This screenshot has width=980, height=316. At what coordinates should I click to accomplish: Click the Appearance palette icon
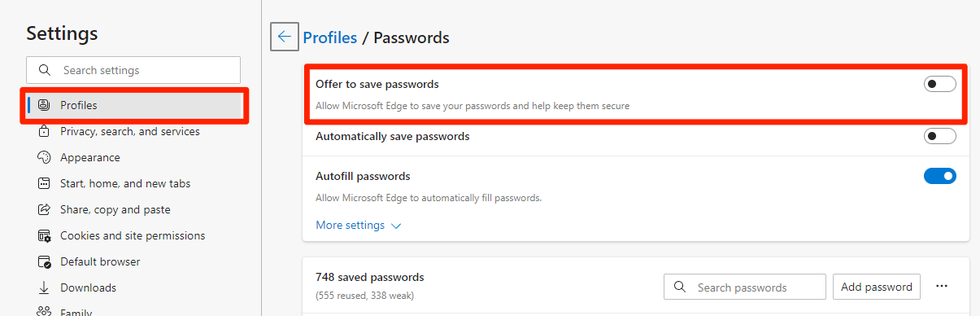tap(45, 157)
